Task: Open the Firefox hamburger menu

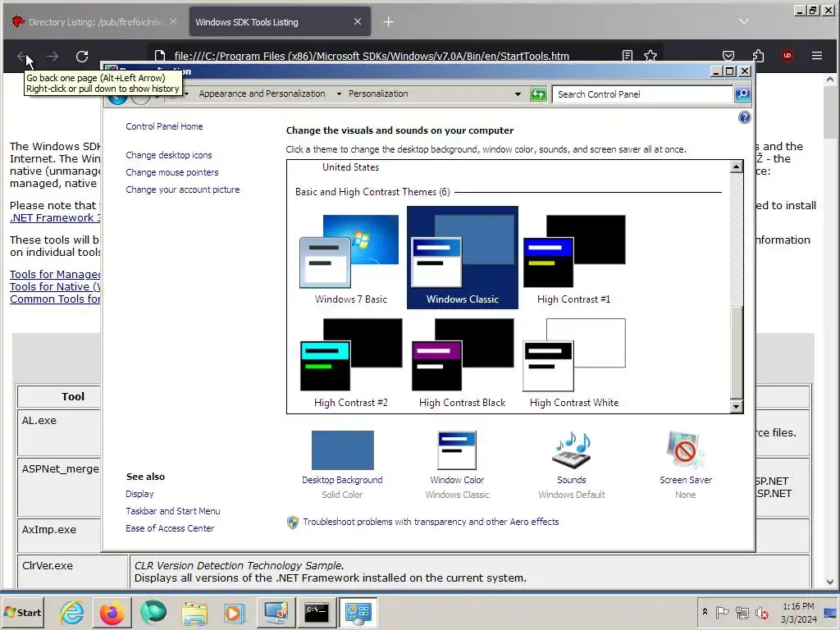Action: 817,56
